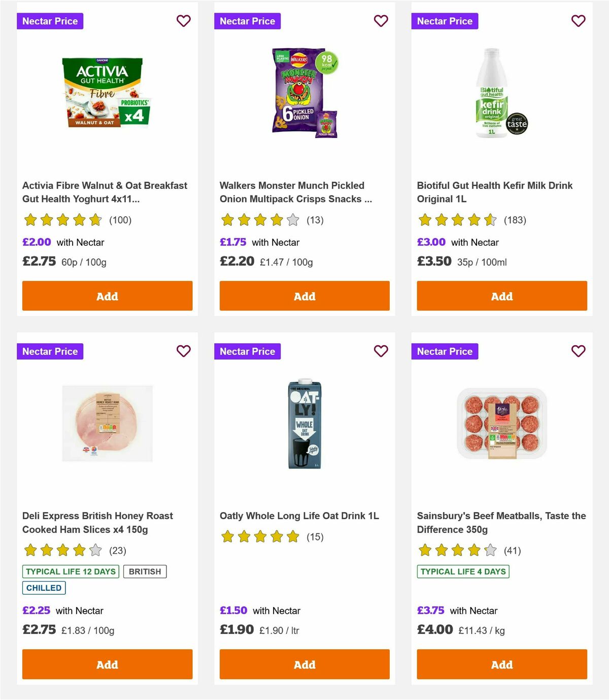The image size is (609, 700).
Task: Favourite the Walkers Monster Munch crisps
Action: (x=381, y=21)
